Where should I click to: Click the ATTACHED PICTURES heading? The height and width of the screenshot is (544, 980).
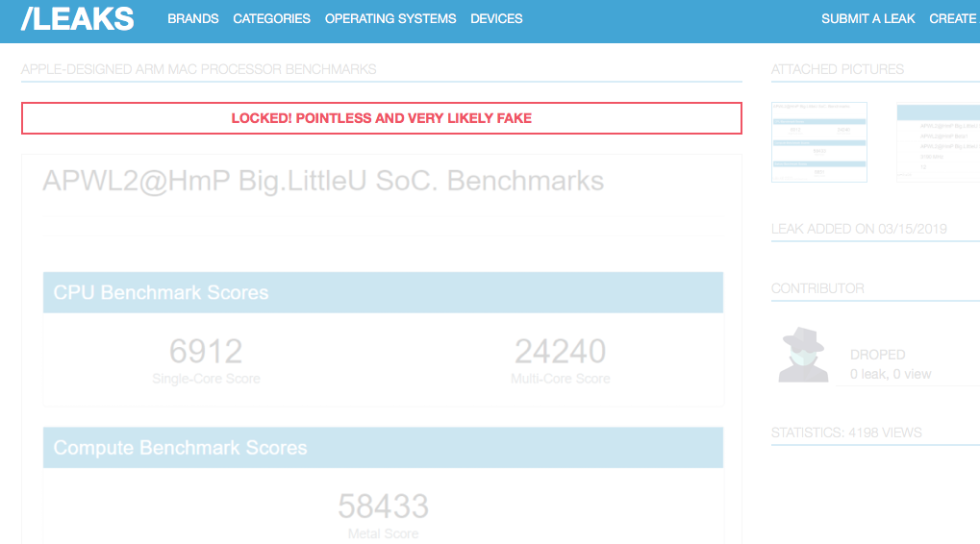click(x=838, y=69)
